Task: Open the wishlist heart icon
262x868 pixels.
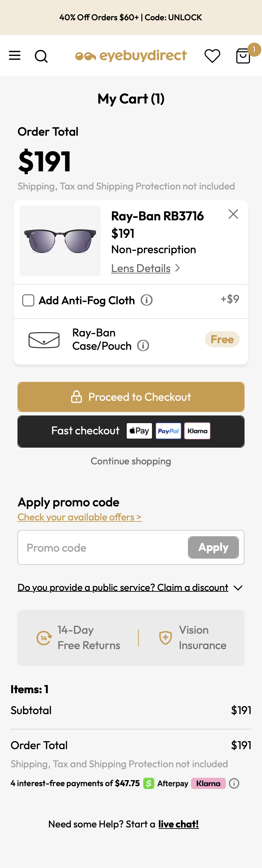Action: click(212, 55)
